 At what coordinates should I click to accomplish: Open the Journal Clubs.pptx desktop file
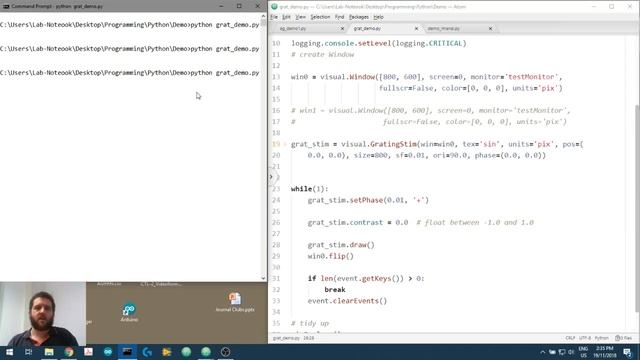235,302
